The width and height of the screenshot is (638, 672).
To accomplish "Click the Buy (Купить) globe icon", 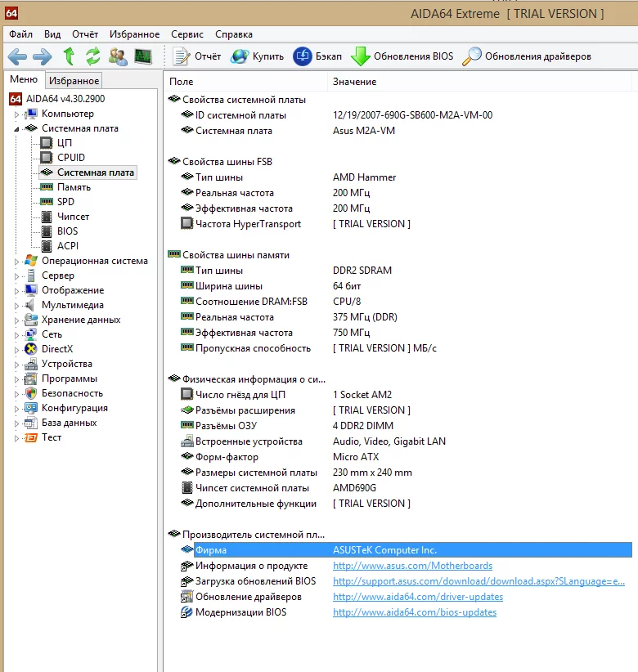I will point(240,56).
